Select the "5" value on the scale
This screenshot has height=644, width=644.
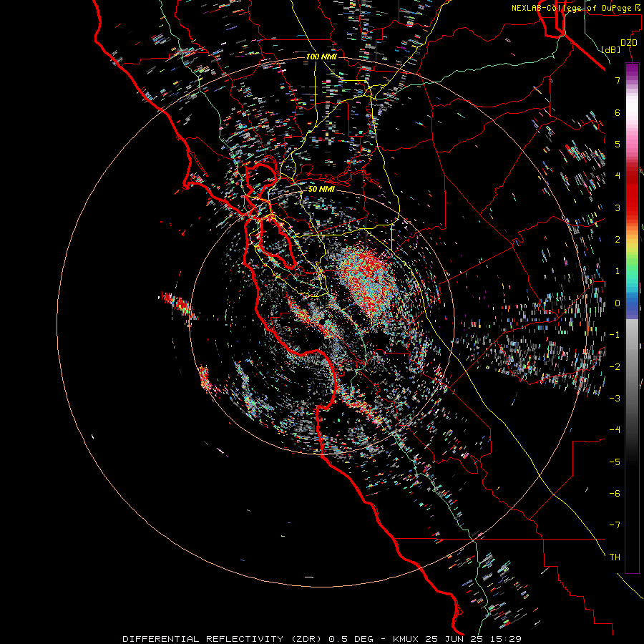click(x=618, y=144)
